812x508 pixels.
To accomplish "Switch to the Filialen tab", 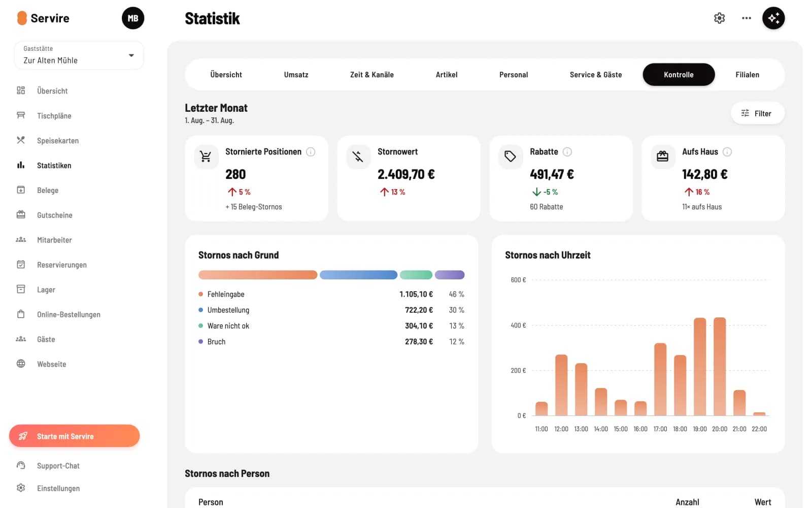I will tap(748, 75).
